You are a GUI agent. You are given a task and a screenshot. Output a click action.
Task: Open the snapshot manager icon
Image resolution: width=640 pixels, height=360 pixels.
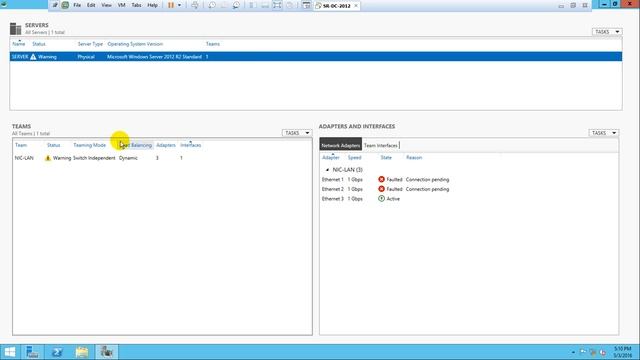(236, 5)
